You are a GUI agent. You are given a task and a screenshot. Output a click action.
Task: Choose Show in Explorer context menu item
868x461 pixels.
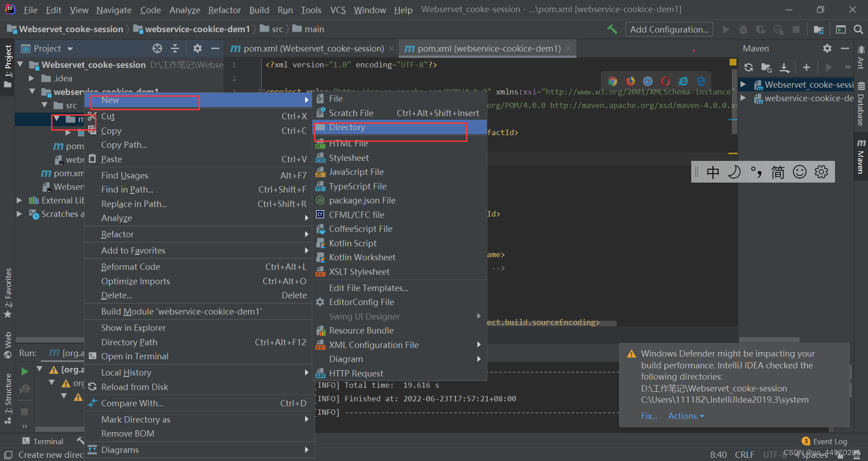click(x=133, y=328)
